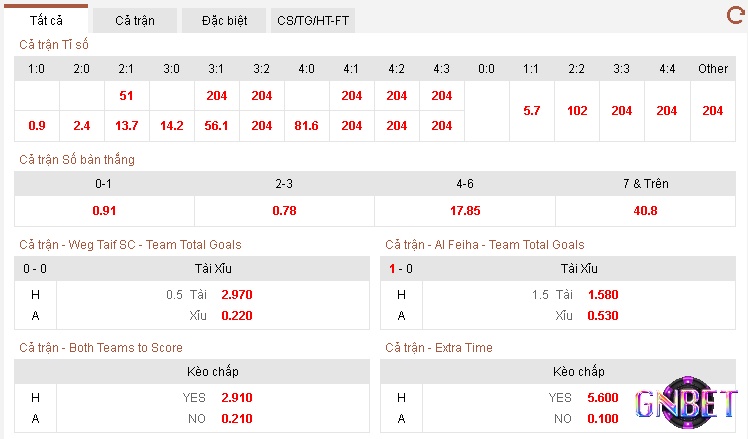This screenshot has height=439, width=748.
Task: Select Weg Taif SC Tài odds 2.970
Action: (237, 294)
